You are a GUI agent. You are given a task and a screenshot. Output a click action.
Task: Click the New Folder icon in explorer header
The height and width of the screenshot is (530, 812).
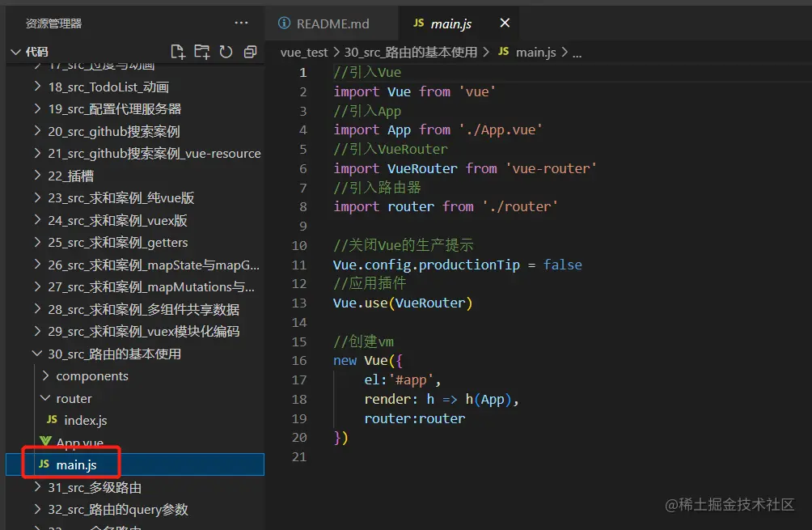[202, 51]
